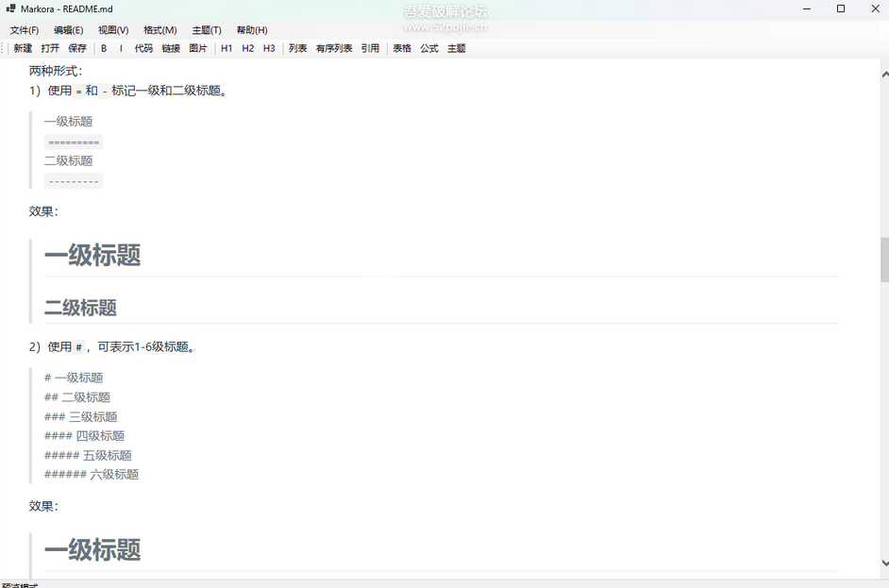Open the 帮助(H) menu

click(x=252, y=30)
